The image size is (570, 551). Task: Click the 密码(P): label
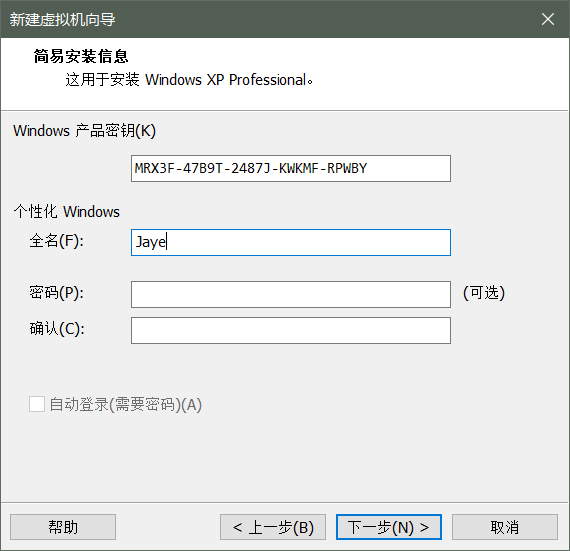tap(56, 293)
